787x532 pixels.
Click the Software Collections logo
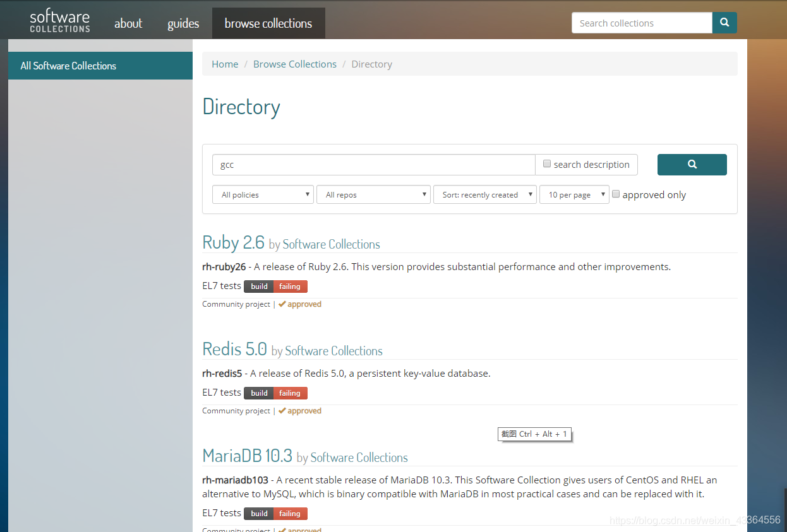60,21
